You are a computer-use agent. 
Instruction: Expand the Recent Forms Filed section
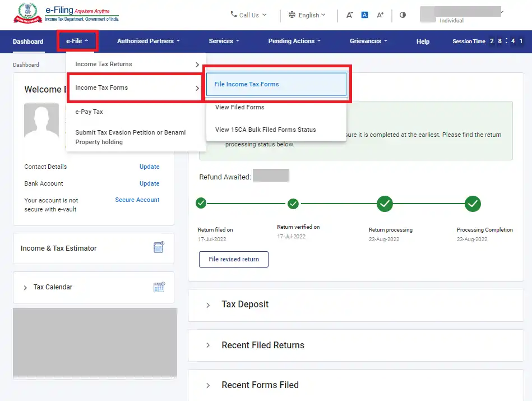pos(260,385)
